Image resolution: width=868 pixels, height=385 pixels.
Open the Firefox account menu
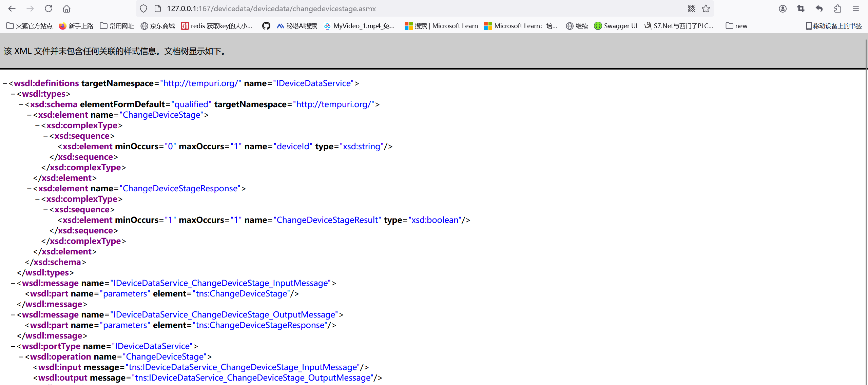783,8
